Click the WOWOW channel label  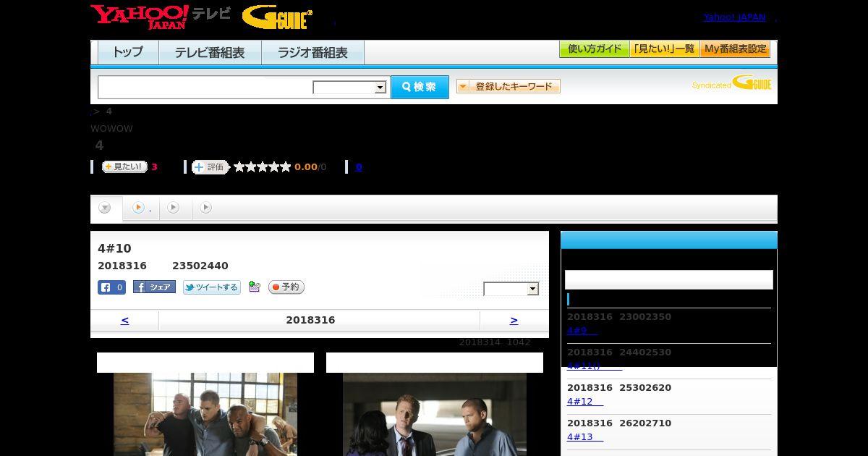111,129
